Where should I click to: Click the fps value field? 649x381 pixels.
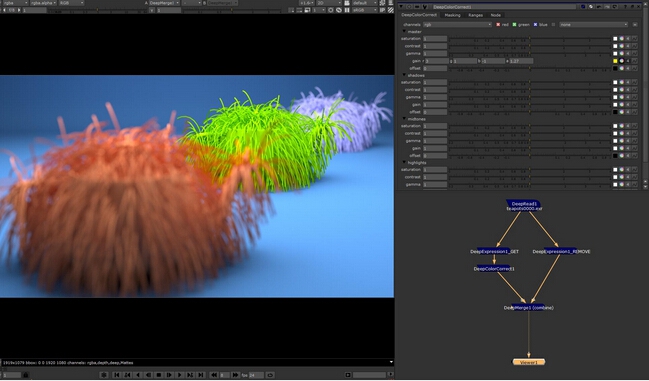pyautogui.click(x=256, y=375)
